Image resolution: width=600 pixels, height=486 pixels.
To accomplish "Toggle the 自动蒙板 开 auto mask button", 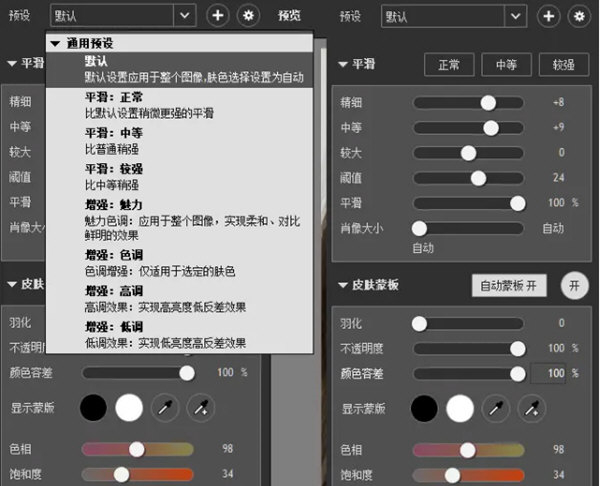I will point(509,285).
